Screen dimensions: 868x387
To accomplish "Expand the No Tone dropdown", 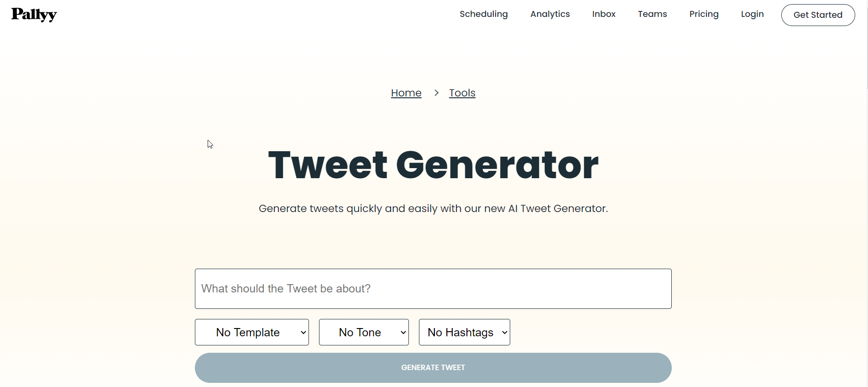I will coord(363,332).
